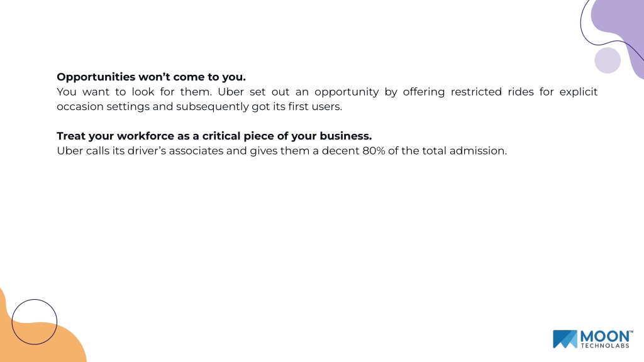Click the phrase 'total admission'

coord(465,151)
